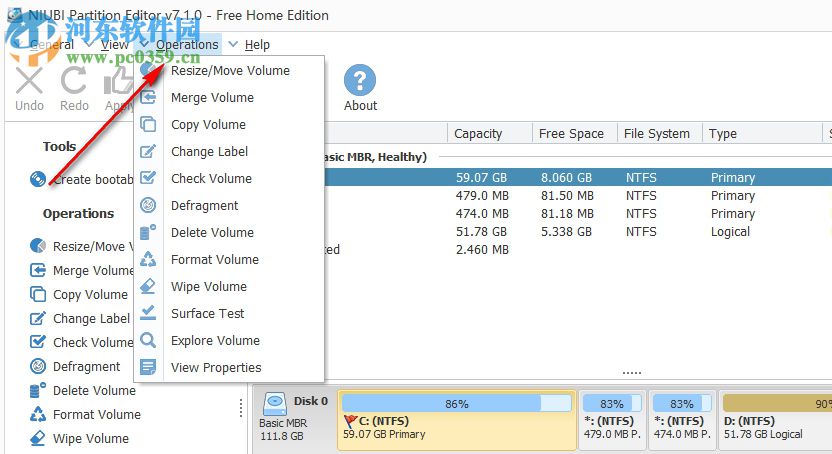Select the selected 59.07 GB volume row
Image resolution: width=832 pixels, height=454 pixels.
(x=578, y=178)
